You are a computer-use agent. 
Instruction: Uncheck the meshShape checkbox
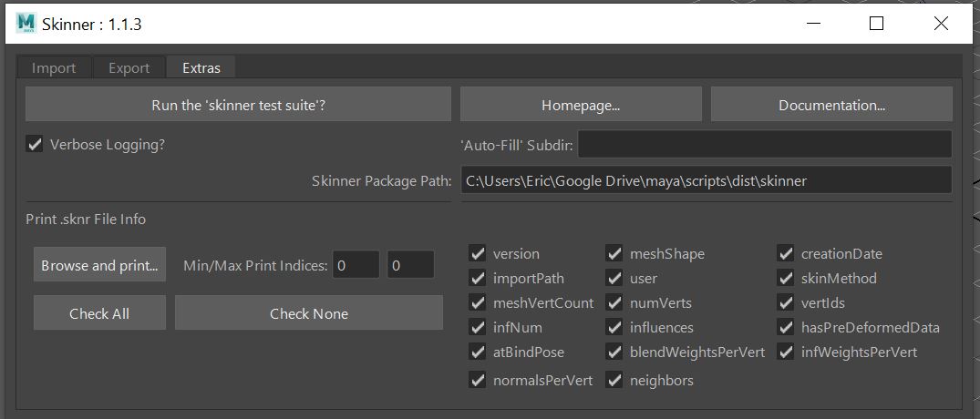tap(614, 253)
